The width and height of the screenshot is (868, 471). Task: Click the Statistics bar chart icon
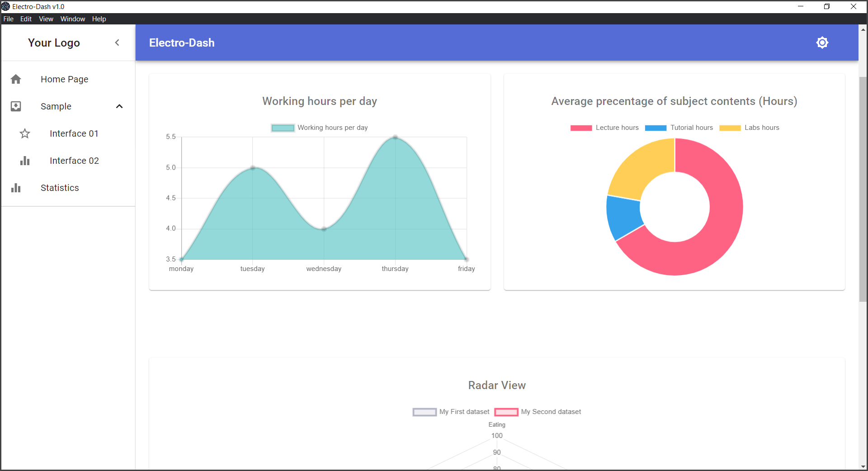tap(16, 188)
